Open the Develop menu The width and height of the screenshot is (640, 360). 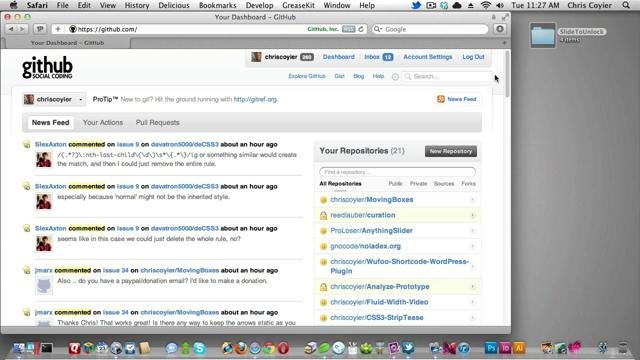(259, 5)
